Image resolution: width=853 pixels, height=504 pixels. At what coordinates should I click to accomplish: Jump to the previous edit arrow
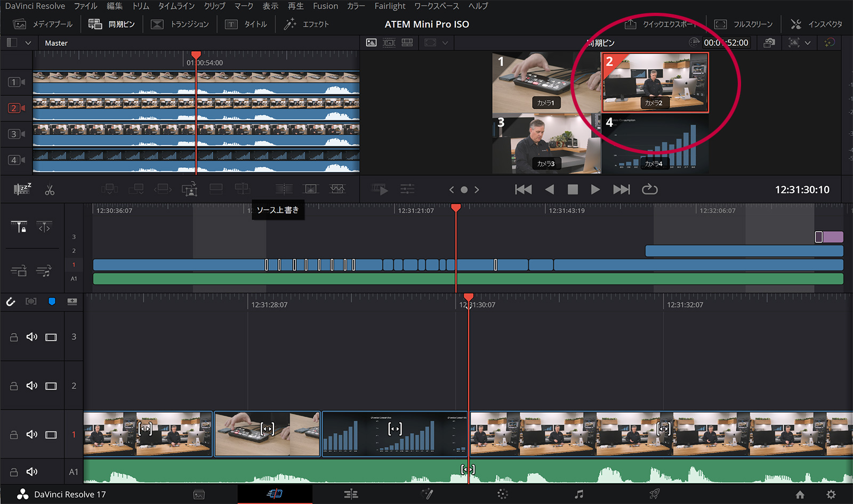click(452, 190)
